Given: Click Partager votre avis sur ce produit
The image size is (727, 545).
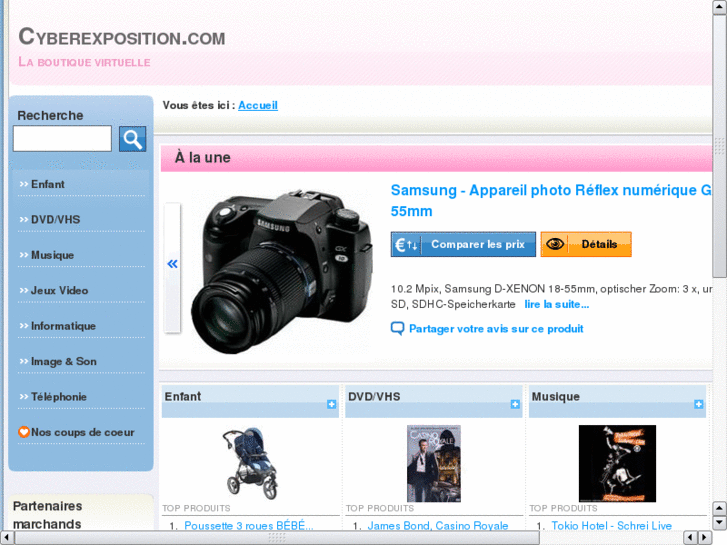Looking at the screenshot, I should (x=496, y=329).
